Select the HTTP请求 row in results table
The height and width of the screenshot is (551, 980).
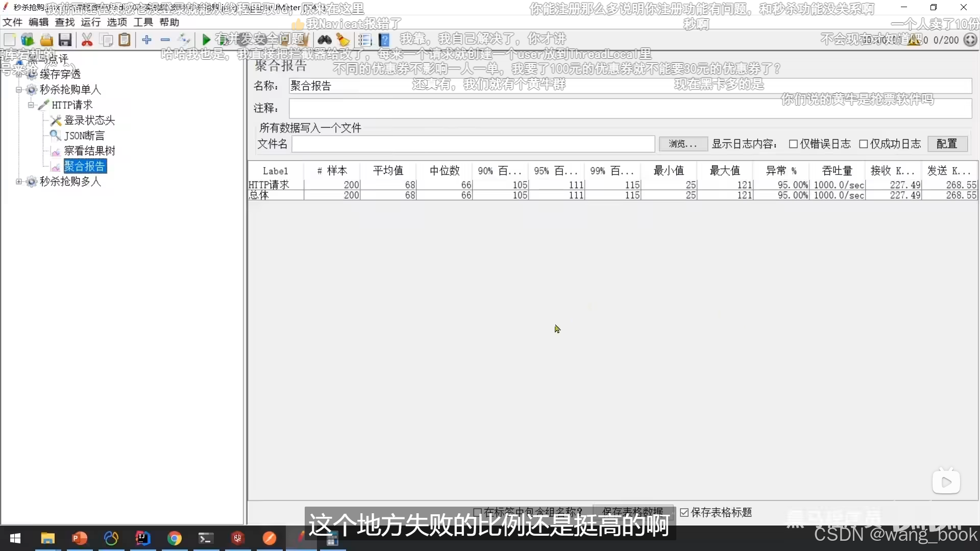click(x=612, y=185)
